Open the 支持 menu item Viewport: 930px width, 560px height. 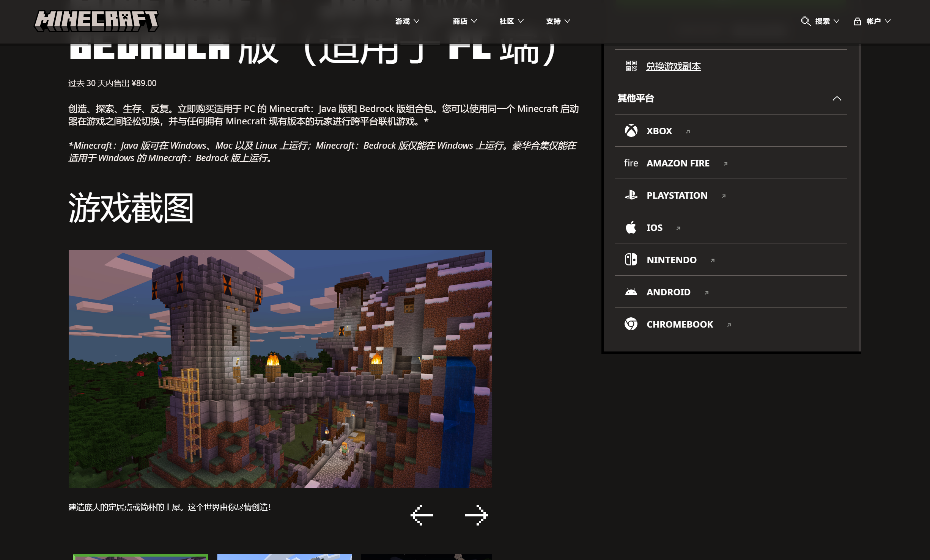pyautogui.click(x=558, y=21)
